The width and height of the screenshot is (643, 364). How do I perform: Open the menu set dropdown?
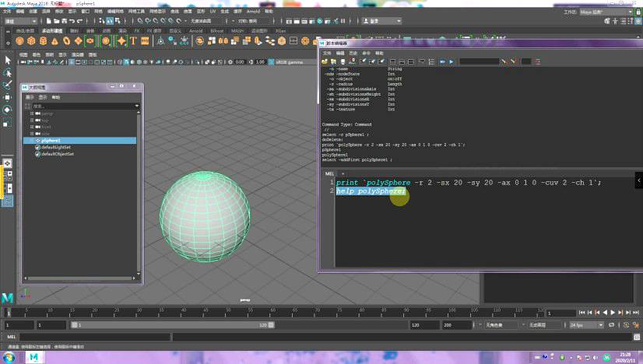(20, 21)
